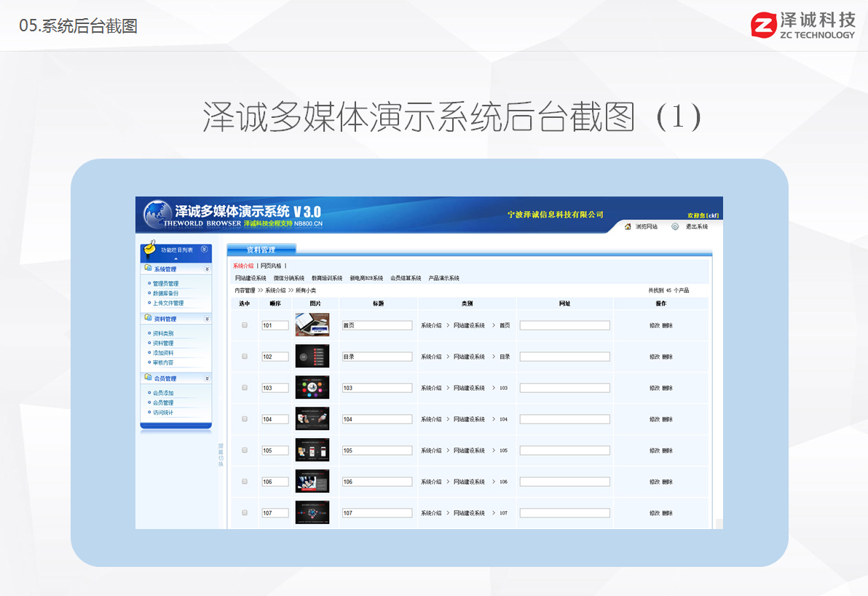The image size is (868, 596).
Task: Click the thumbnail image of row 105
Action: click(312, 450)
